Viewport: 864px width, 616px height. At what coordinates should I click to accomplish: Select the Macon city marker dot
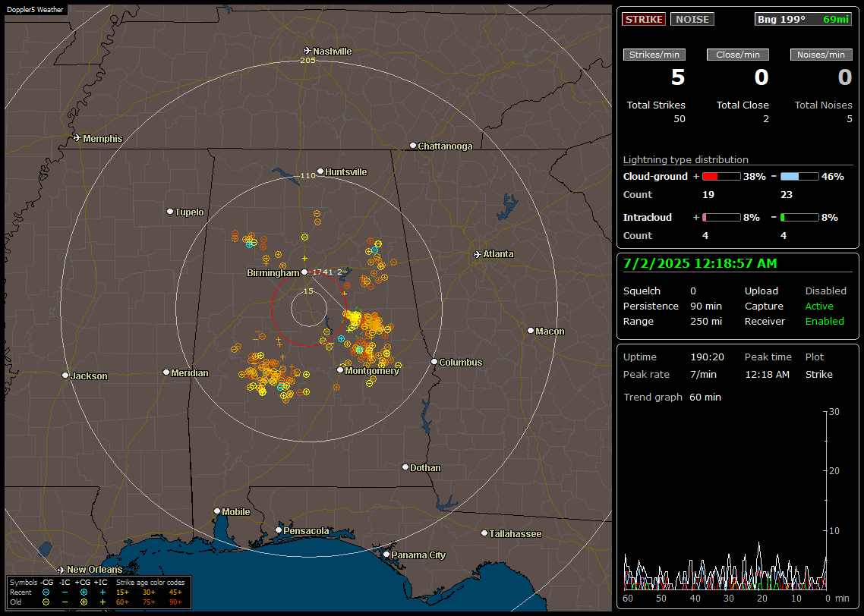(531, 330)
